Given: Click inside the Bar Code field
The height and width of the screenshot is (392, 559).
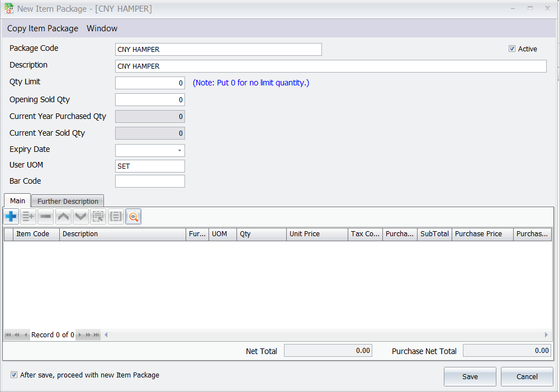Looking at the screenshot, I should pyautogui.click(x=150, y=181).
